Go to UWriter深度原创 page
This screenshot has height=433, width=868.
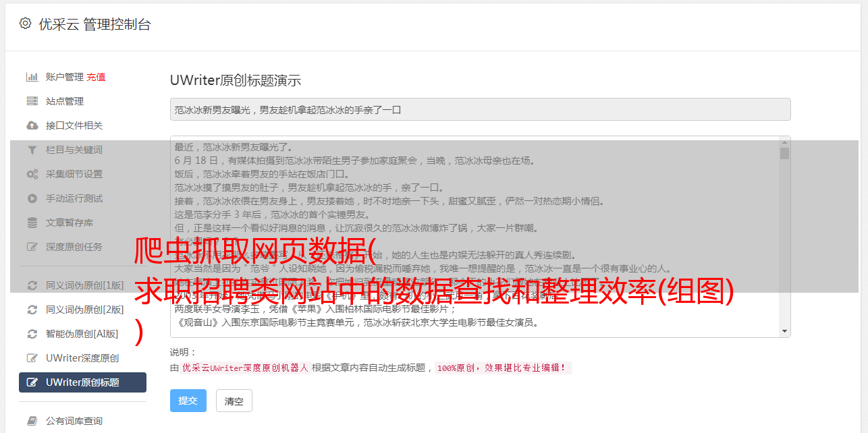point(82,358)
